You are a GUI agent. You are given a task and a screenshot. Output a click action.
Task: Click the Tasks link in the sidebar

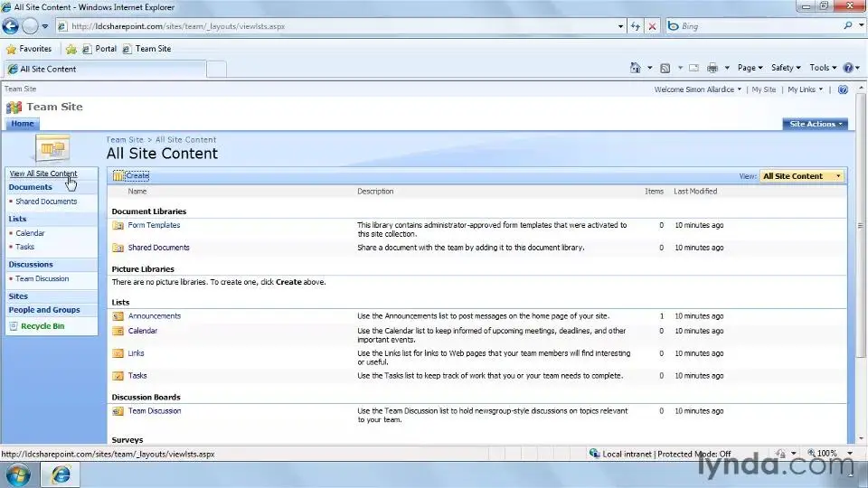pyautogui.click(x=25, y=247)
